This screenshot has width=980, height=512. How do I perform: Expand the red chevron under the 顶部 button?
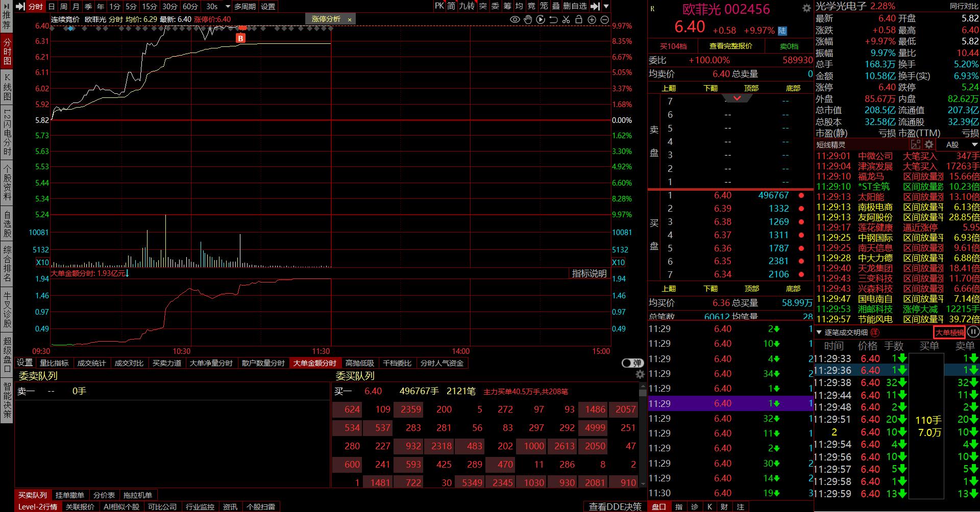coord(737,98)
